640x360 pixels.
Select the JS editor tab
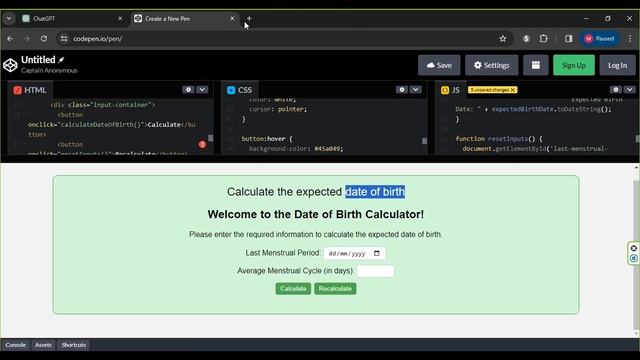(450, 90)
